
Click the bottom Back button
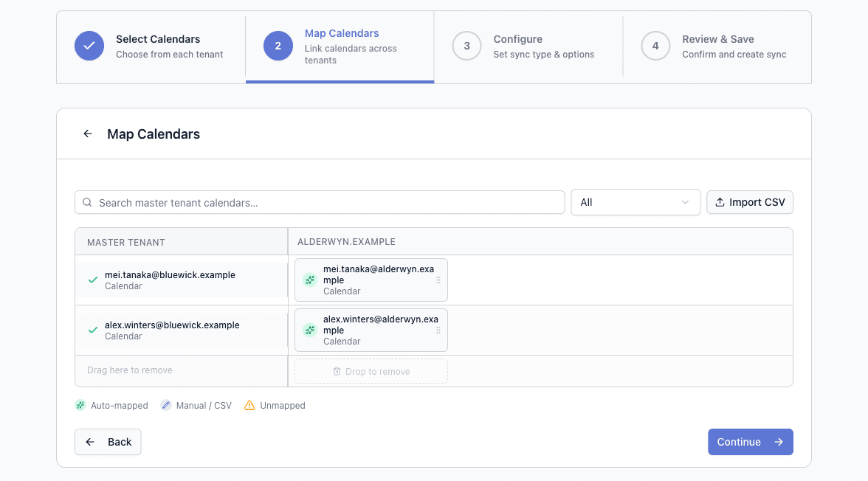[108, 442]
